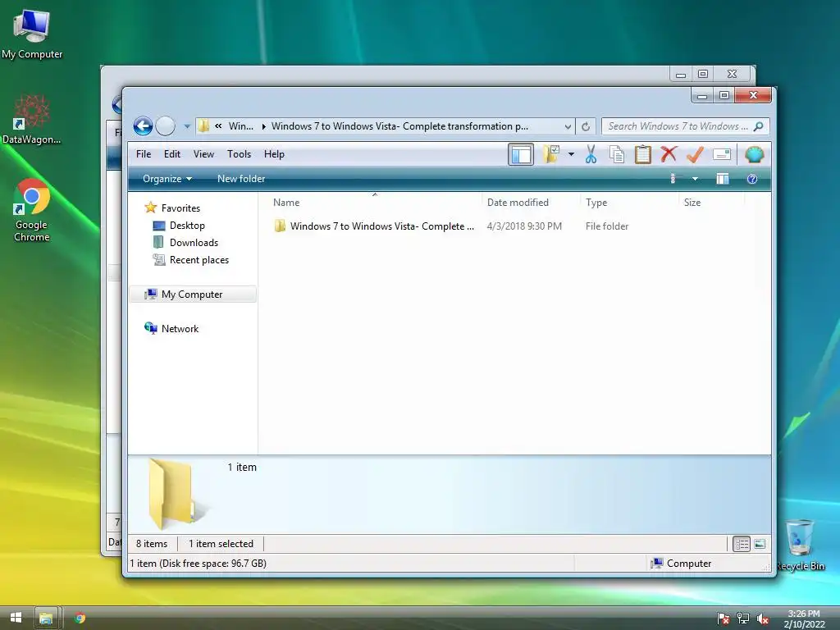This screenshot has height=630, width=840.
Task: Open the Edit menu
Action: pos(172,154)
